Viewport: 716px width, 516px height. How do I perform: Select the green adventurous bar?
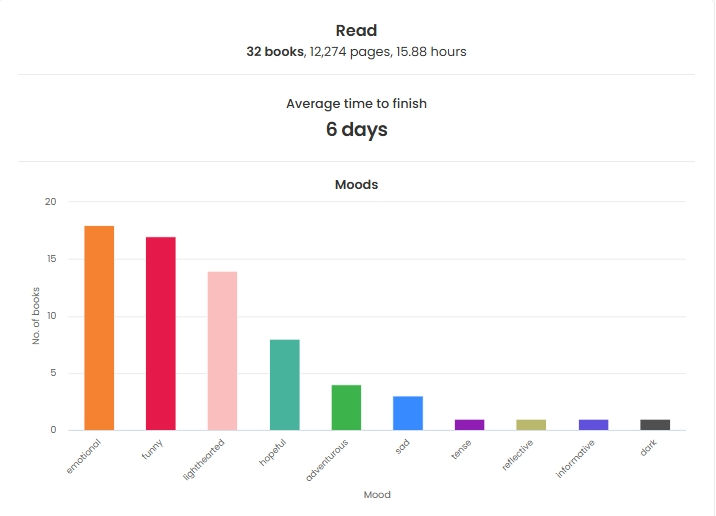[x=346, y=407]
